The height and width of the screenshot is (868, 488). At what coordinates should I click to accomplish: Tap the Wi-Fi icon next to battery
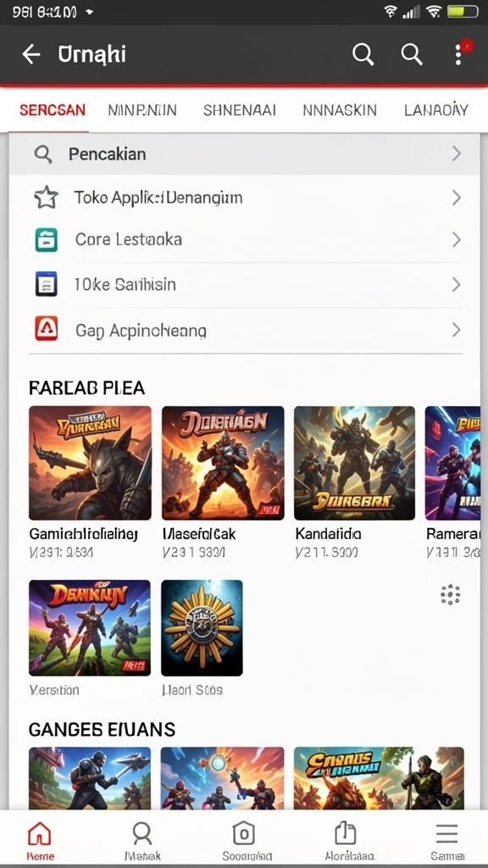434,12
